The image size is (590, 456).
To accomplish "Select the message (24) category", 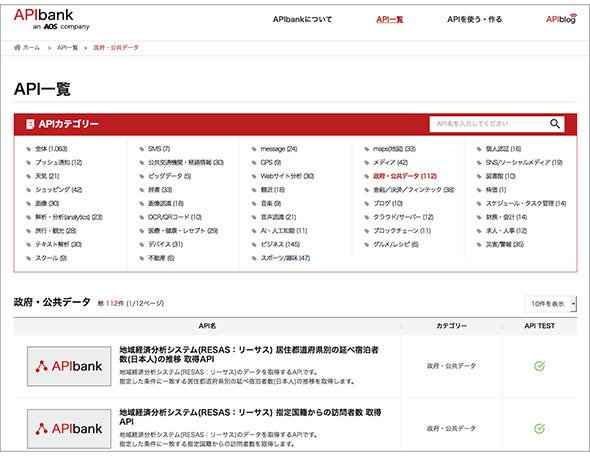I will pos(279,149).
